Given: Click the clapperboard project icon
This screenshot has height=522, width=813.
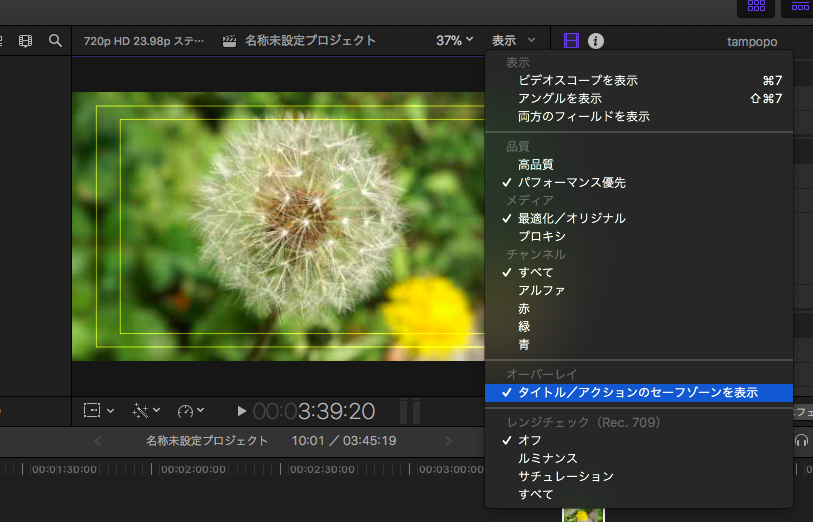Looking at the screenshot, I should [229, 41].
